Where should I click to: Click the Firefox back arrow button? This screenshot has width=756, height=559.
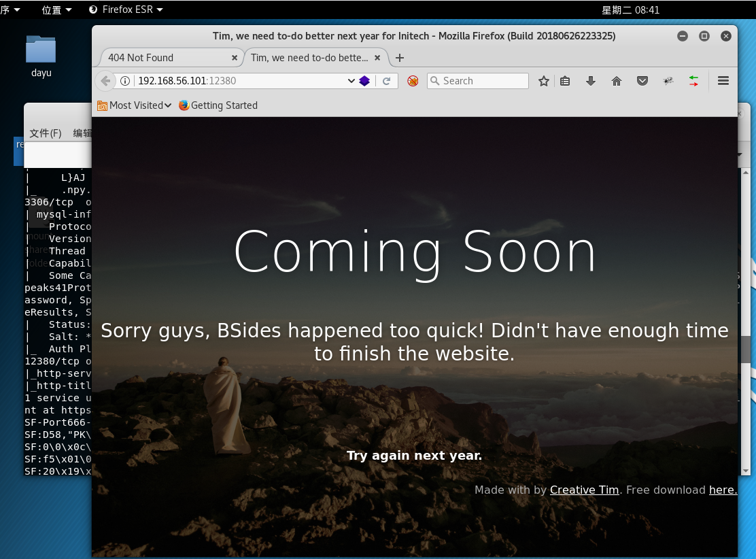105,81
